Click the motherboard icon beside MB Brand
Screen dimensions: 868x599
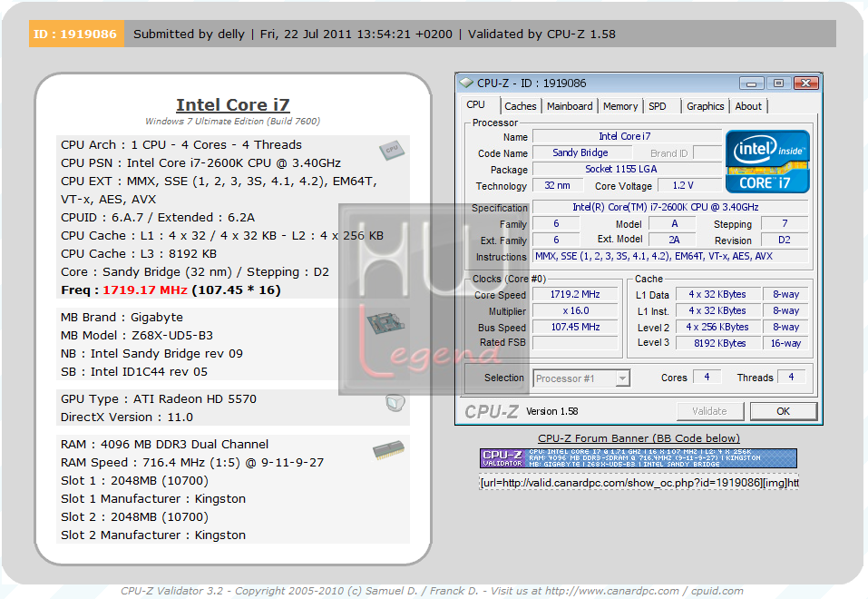point(386,322)
